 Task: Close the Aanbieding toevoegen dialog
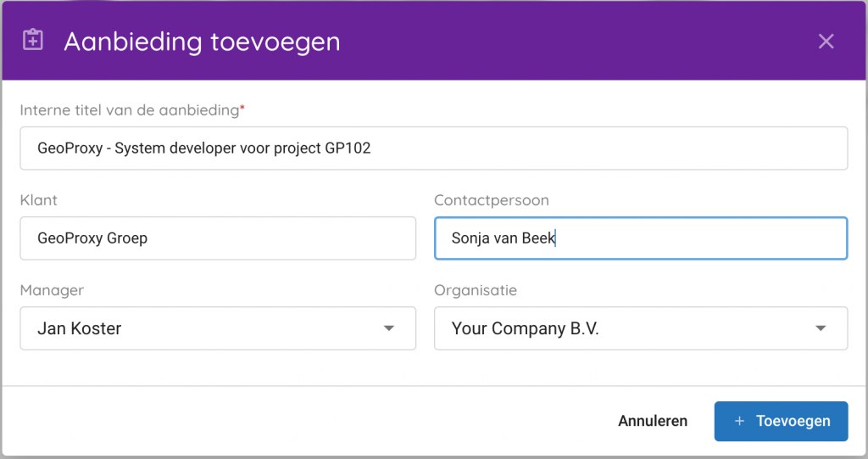(x=826, y=41)
